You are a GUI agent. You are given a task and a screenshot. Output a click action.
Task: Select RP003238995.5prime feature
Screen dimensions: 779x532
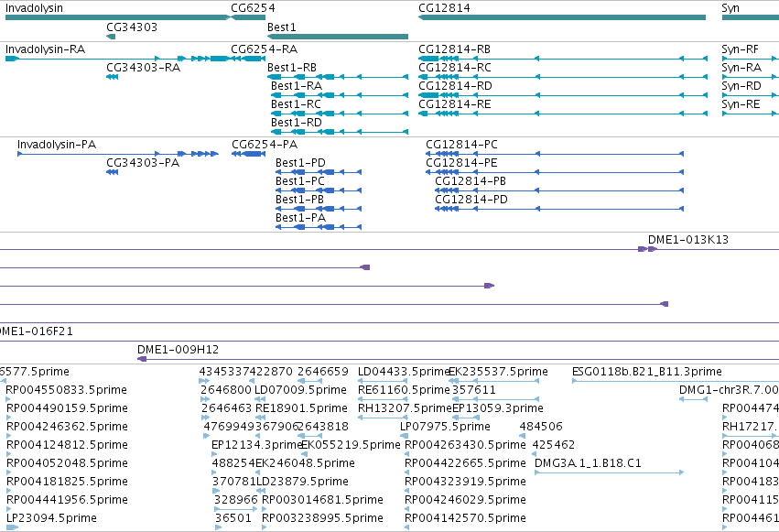(x=264, y=527)
